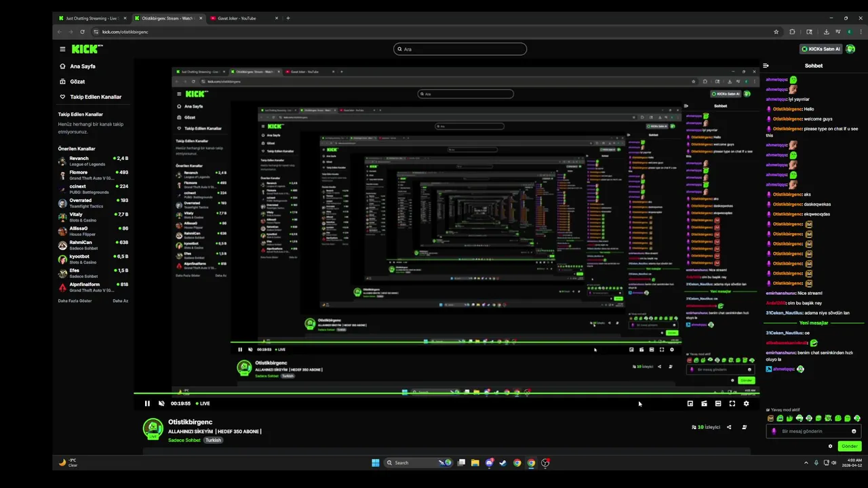
Task: Share the Otistikbirgenc stream via share icon
Action: 729,427
